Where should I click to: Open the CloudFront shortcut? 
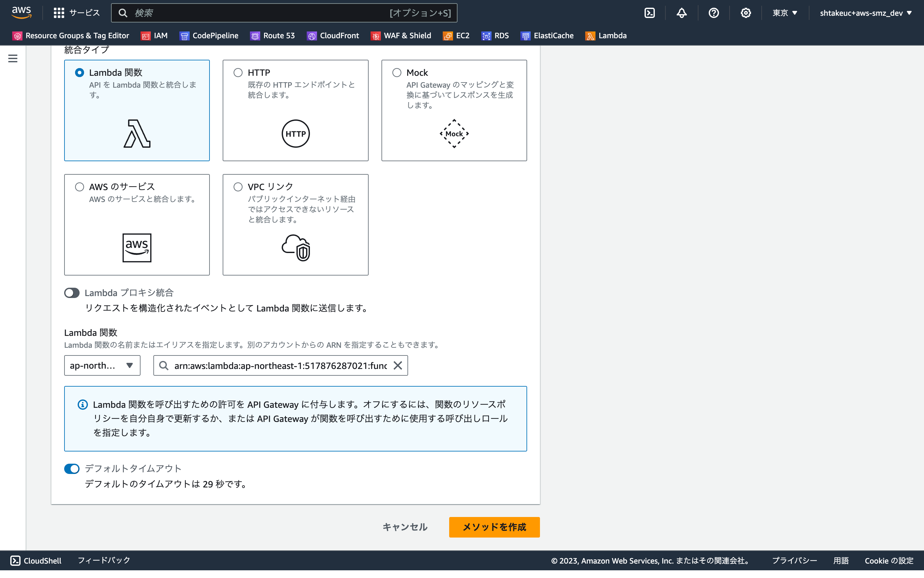click(x=333, y=36)
